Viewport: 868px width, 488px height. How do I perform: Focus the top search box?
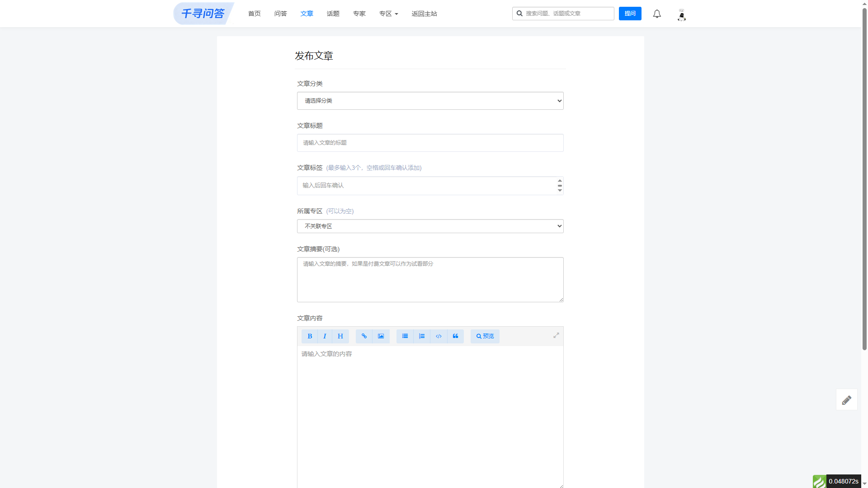click(563, 14)
